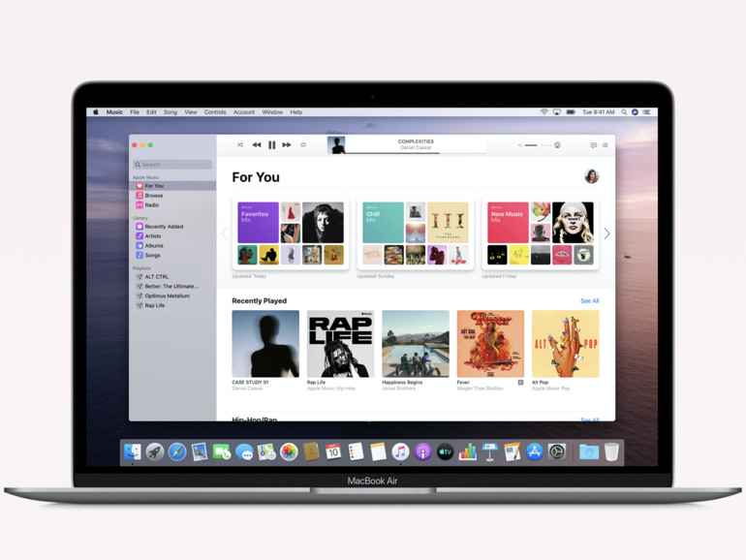This screenshot has width=746, height=560.
Task: Open the Edit menu
Action: 151,112
